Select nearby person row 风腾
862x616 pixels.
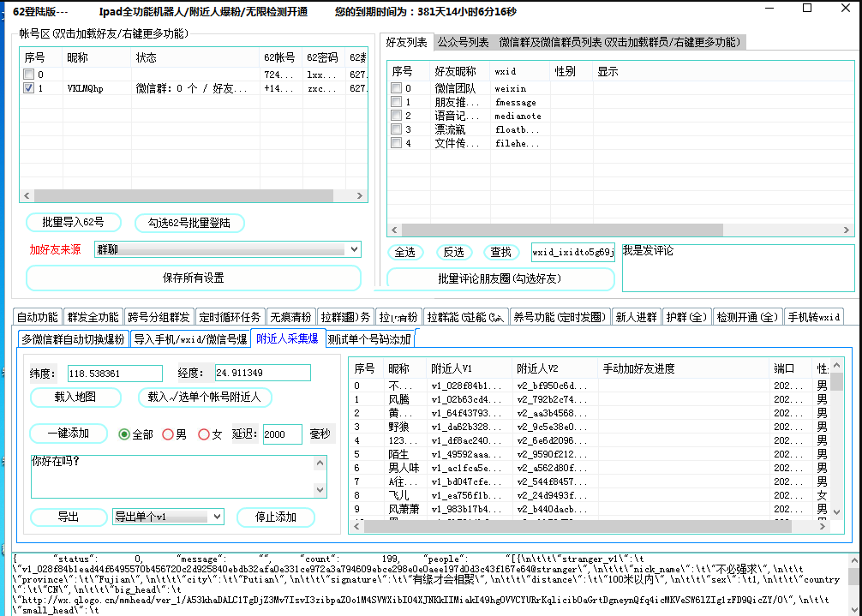[x=590, y=399]
